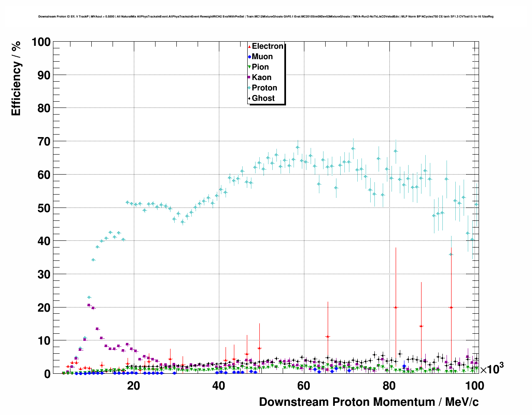532x415 pixels.
Task: Click the "Proton" legend label
Action: point(264,88)
